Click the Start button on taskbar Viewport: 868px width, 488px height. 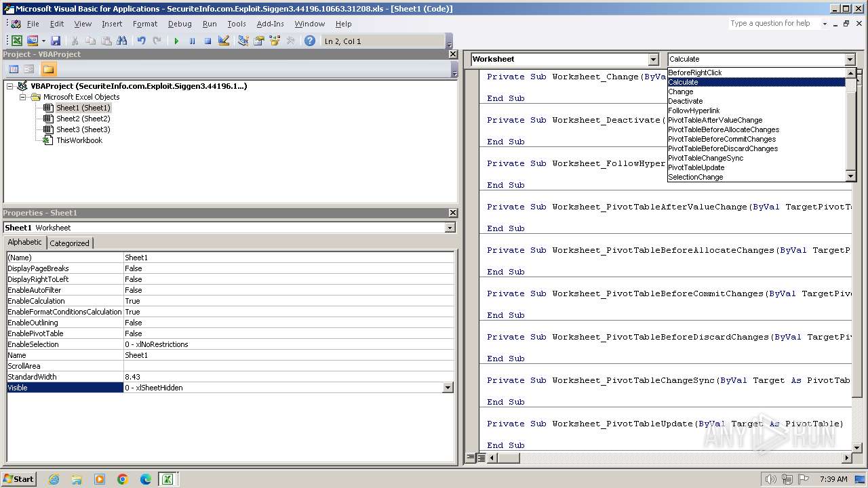click(18, 479)
